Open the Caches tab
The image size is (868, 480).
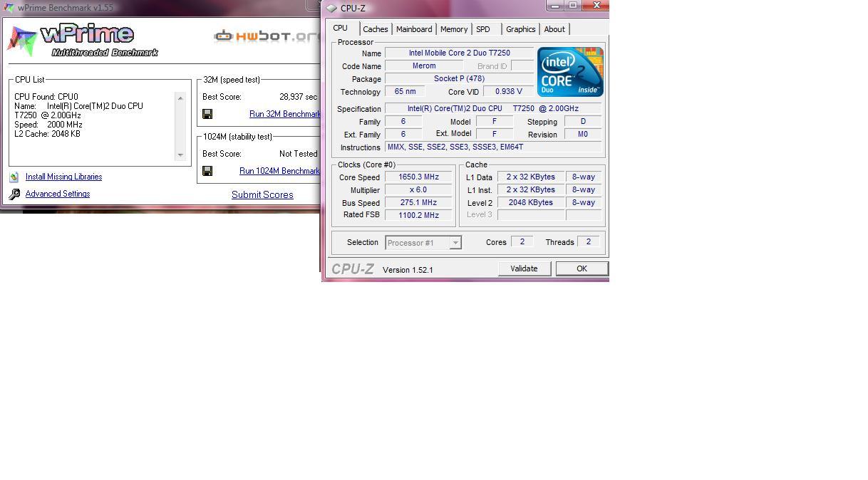376,29
